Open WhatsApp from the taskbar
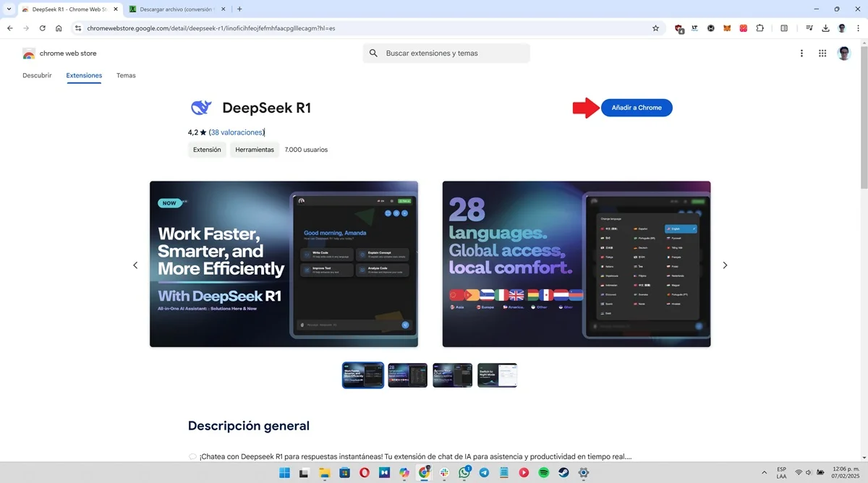This screenshot has height=483, width=868. 464,474
